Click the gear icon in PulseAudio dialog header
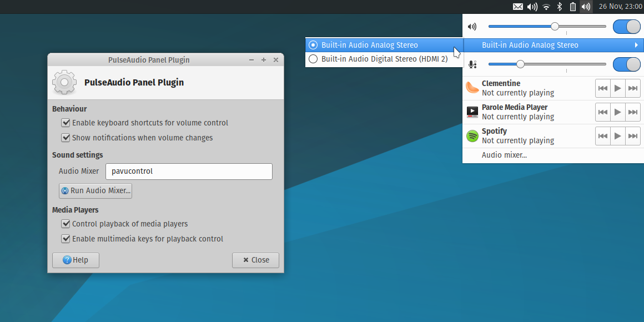The width and height of the screenshot is (644, 322). [64, 83]
